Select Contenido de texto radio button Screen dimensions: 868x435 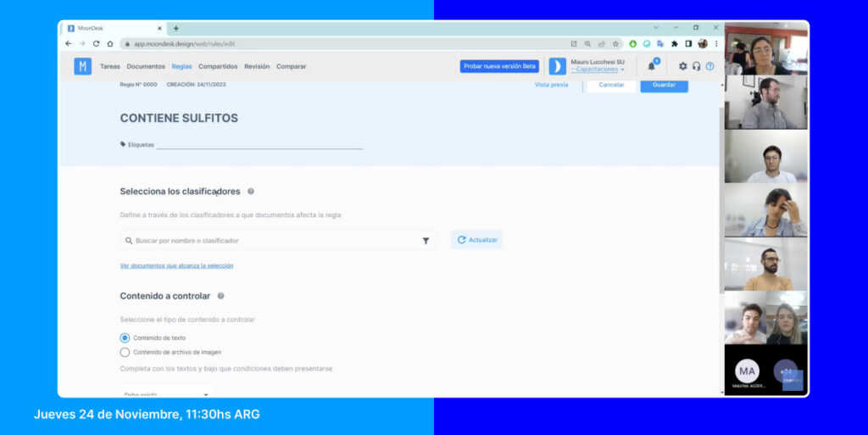click(x=125, y=337)
